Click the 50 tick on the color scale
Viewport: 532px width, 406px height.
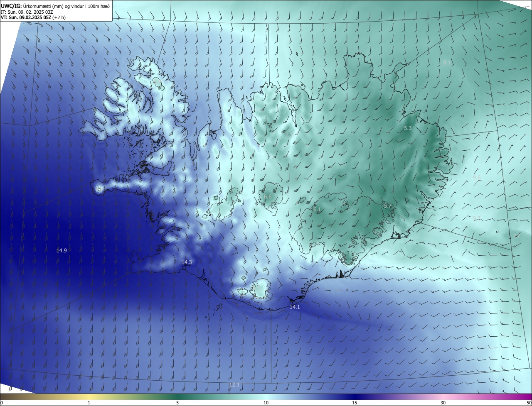(529, 403)
